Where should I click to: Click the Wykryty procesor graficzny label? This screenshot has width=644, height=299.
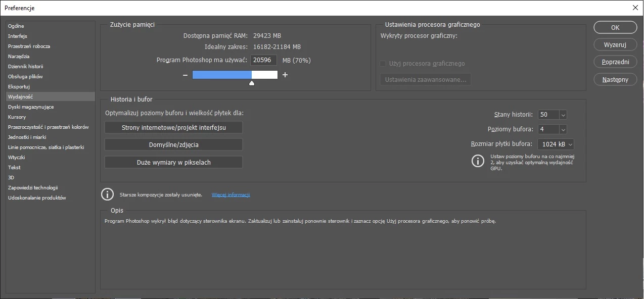419,36
